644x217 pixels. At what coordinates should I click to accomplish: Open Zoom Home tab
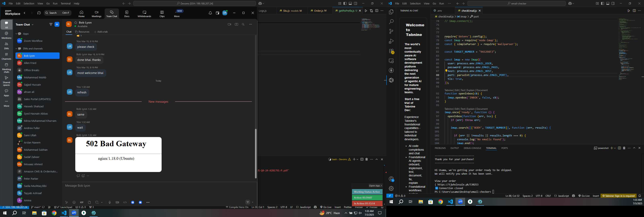81,14
